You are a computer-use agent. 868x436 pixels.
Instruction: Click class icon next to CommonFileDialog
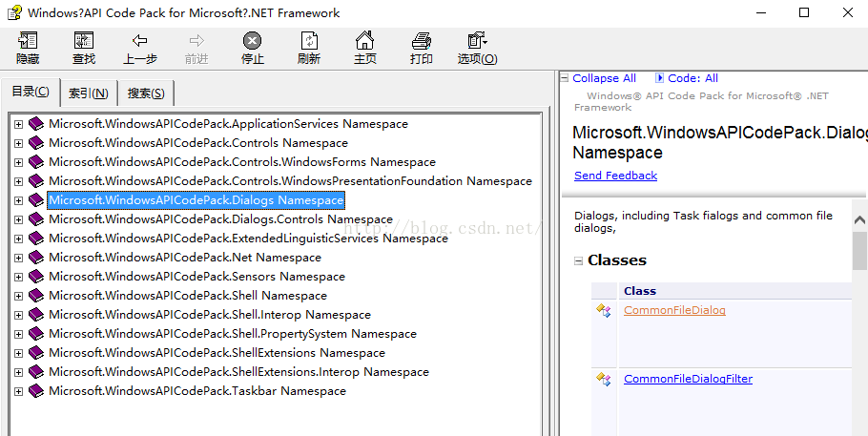coord(604,310)
